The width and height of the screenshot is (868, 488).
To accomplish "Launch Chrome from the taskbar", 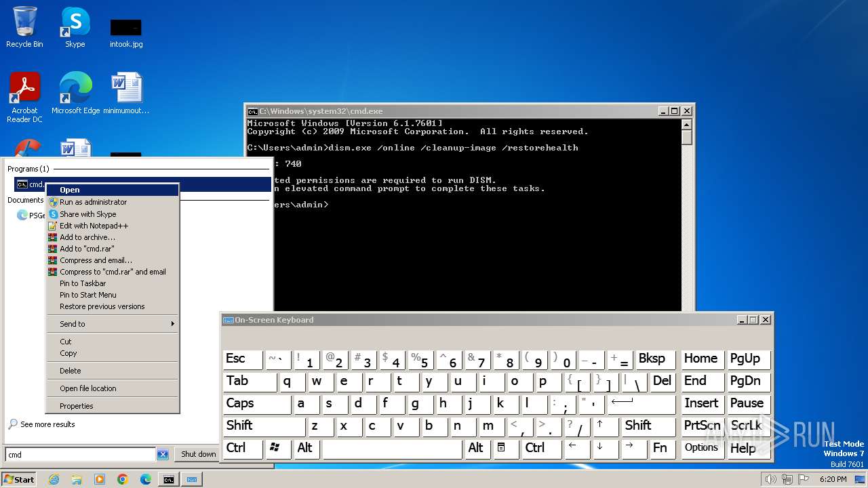I will 123,479.
